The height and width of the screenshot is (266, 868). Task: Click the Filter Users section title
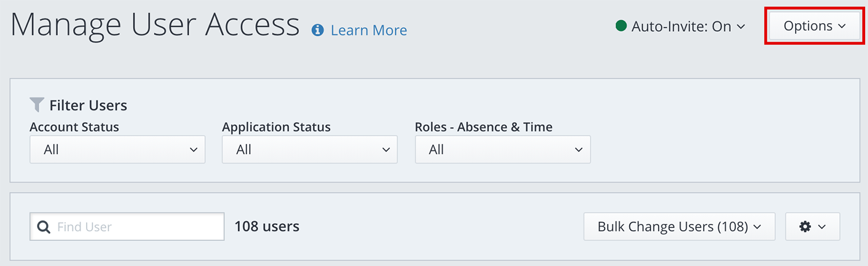click(88, 105)
